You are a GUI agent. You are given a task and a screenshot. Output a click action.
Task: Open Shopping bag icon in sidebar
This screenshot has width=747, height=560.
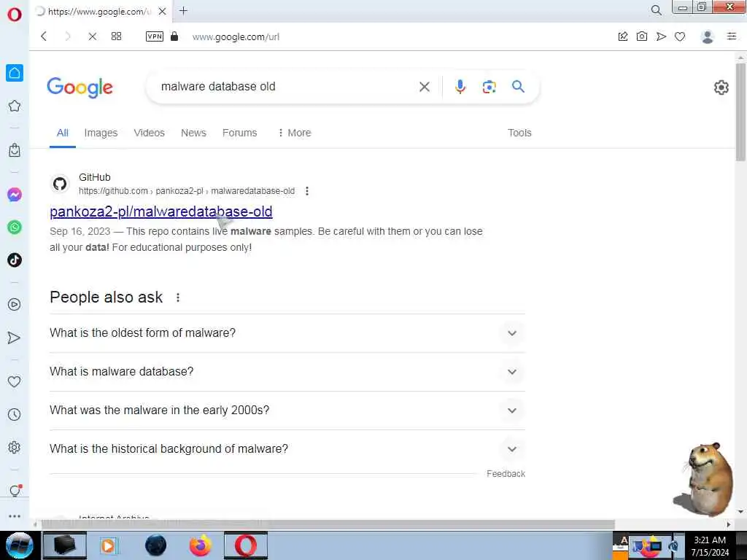click(x=15, y=150)
